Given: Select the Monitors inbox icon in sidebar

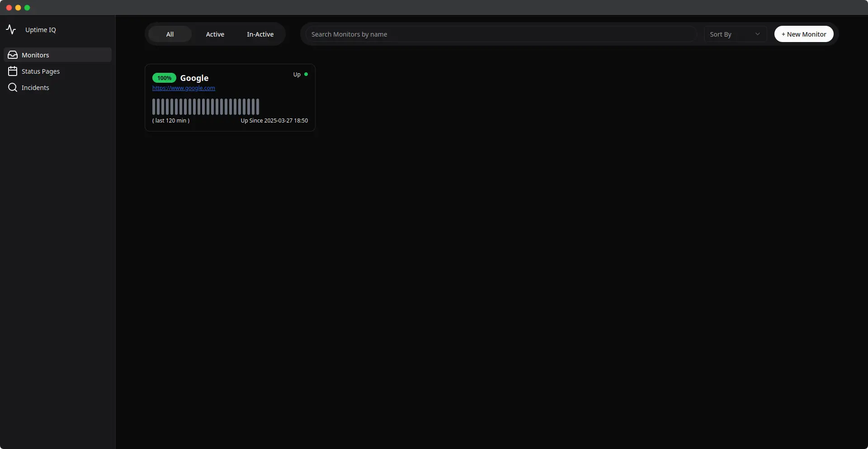Looking at the screenshot, I should [x=13, y=55].
